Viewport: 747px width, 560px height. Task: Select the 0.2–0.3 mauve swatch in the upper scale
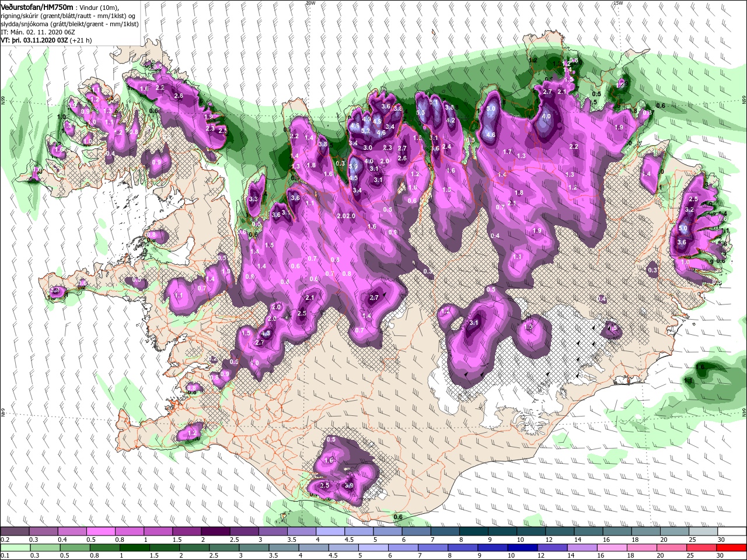[x=15, y=531]
